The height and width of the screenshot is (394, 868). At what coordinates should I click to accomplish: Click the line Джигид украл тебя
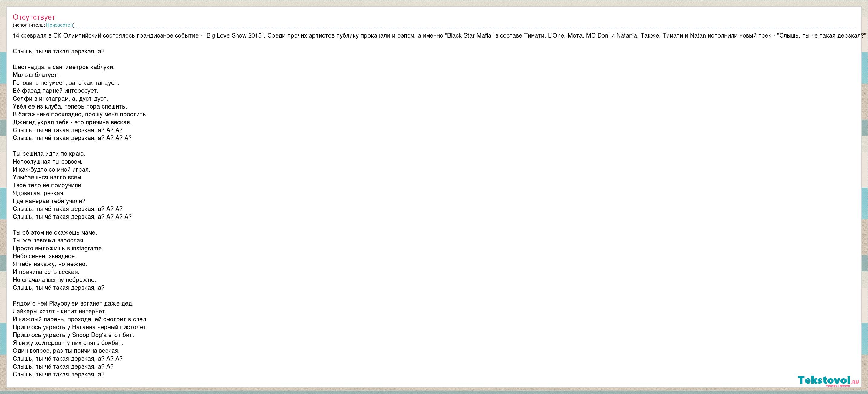tap(72, 122)
